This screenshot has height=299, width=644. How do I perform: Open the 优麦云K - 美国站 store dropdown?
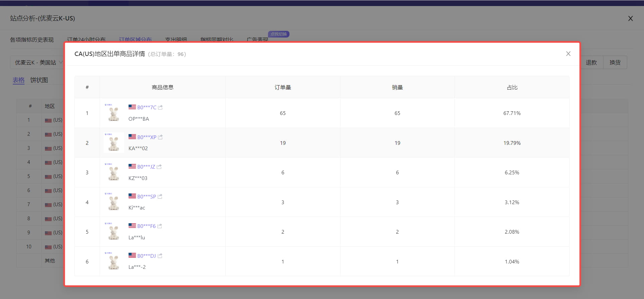pyautogui.click(x=37, y=62)
